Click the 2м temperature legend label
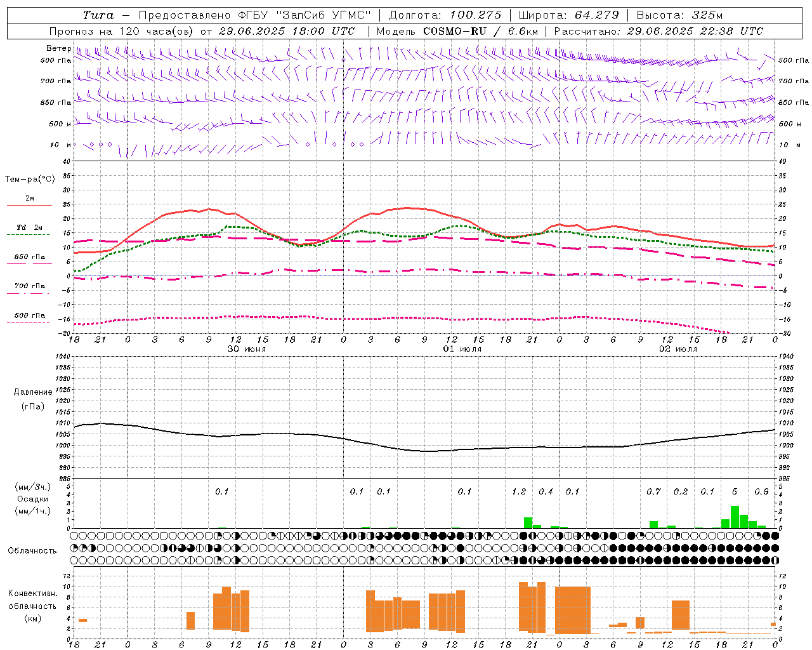This screenshot has width=812, height=650. click(x=30, y=198)
